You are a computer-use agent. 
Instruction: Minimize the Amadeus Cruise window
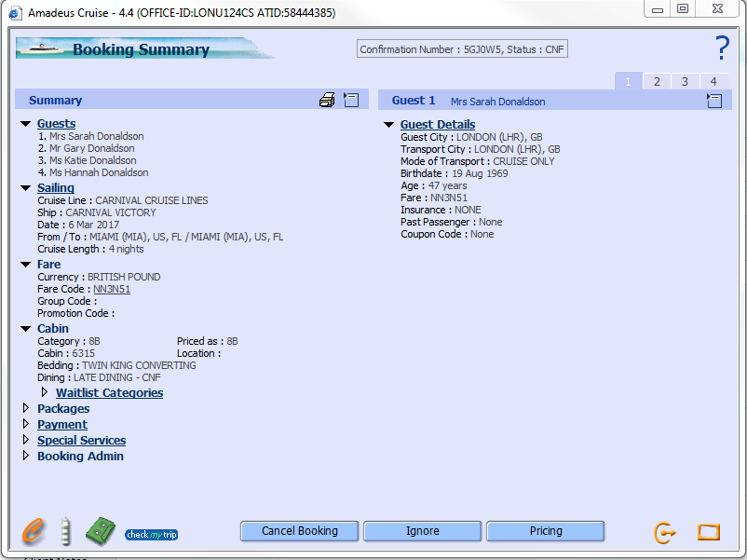click(x=658, y=9)
